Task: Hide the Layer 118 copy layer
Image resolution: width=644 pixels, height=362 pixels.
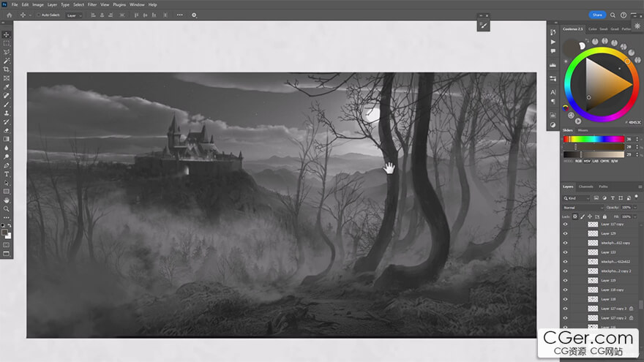Action: (565, 290)
